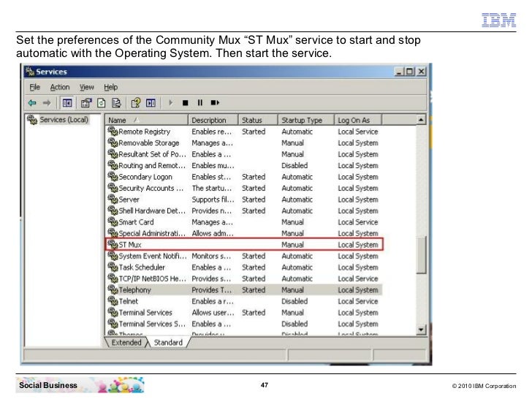Toggle the Show/Hide Console Tree icon
This screenshot has height=399, width=532.
(67, 102)
